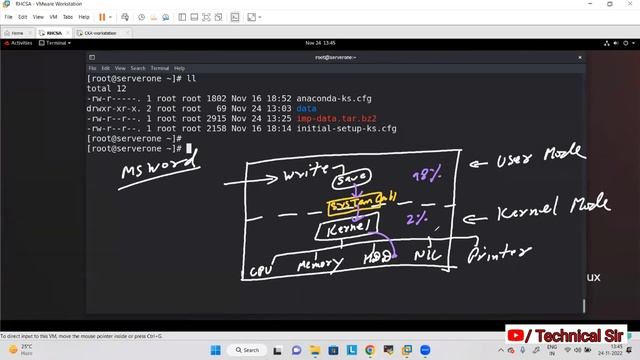The image size is (640, 360).
Task: Open the VMware VM menu
Action: 53,17
